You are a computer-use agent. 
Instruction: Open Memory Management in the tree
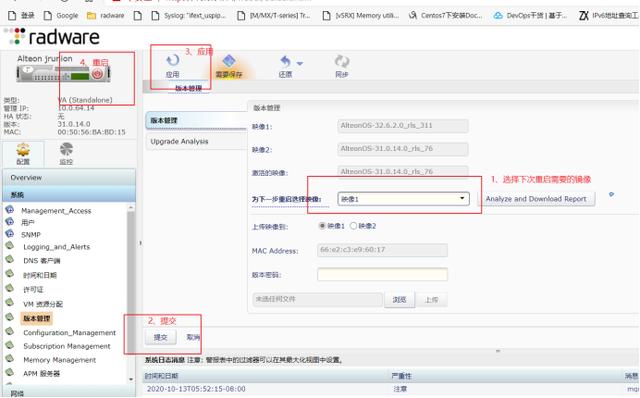[60, 360]
